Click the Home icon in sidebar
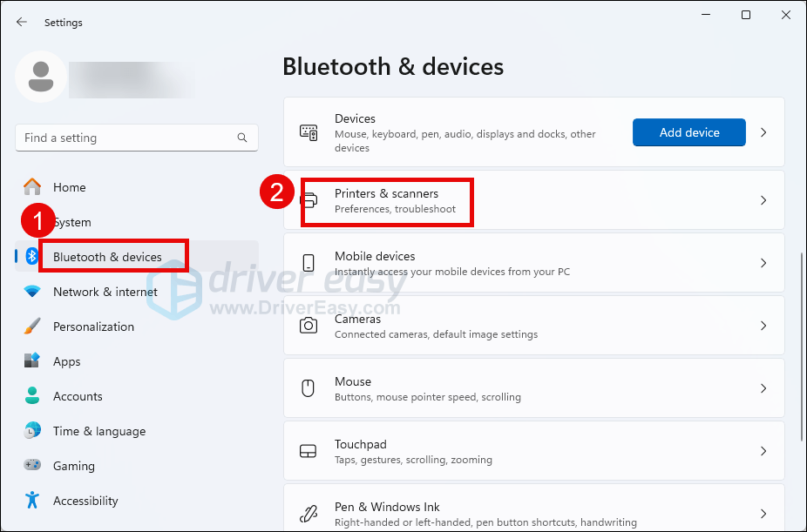Image resolution: width=807 pixels, height=532 pixels. (32, 187)
